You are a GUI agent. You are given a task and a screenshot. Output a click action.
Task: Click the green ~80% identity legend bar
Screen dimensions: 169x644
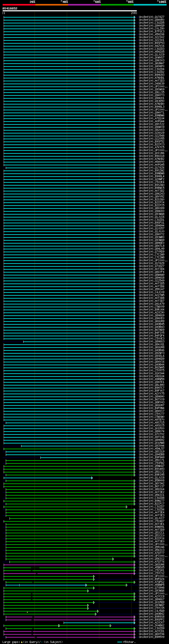(117, 5)
